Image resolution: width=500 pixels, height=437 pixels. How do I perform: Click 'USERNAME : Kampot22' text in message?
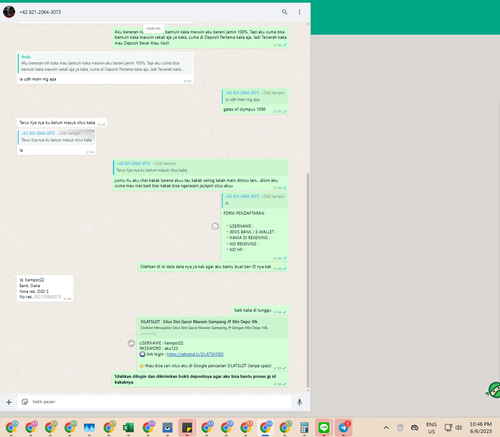161,343
